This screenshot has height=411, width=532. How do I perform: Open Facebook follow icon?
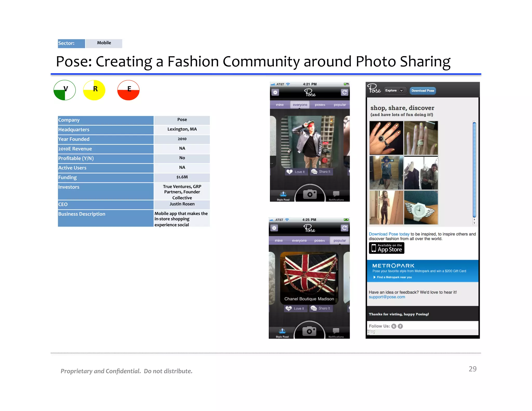tap(400, 326)
